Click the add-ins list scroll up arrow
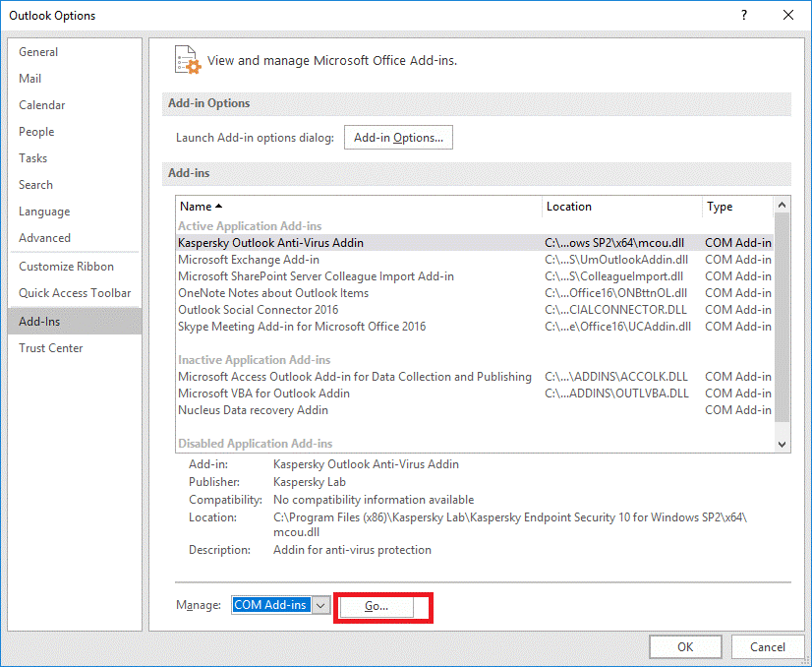The height and width of the screenshot is (667, 812). pos(782,206)
